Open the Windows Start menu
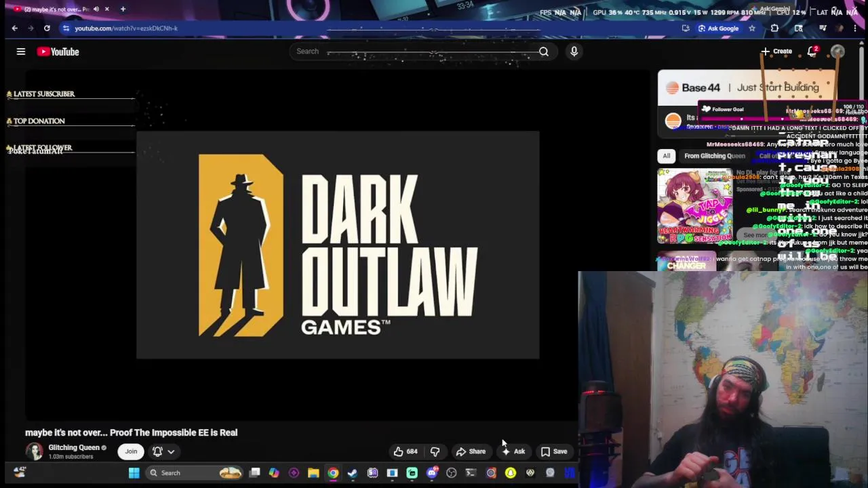 [x=134, y=473]
